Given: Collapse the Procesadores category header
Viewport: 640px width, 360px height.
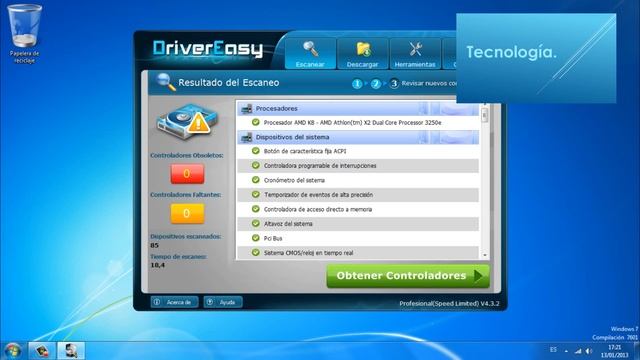Looking at the screenshot, I should click(358, 109).
